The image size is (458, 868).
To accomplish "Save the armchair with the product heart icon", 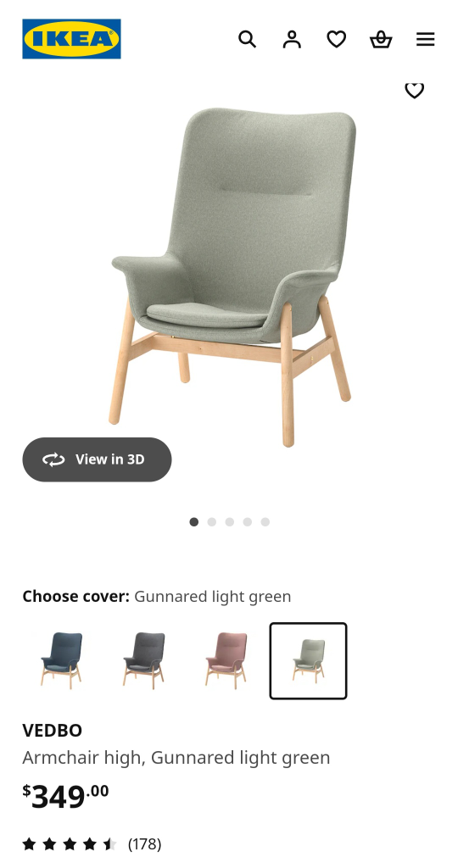I will [414, 90].
